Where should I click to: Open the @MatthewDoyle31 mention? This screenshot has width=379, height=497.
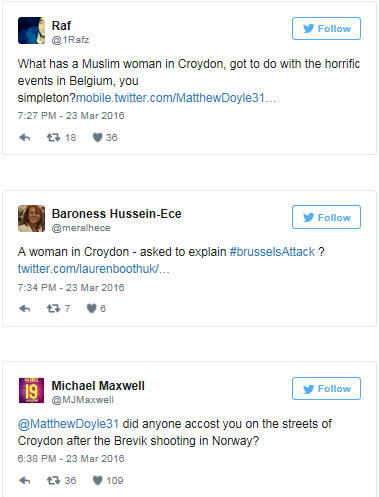68,424
